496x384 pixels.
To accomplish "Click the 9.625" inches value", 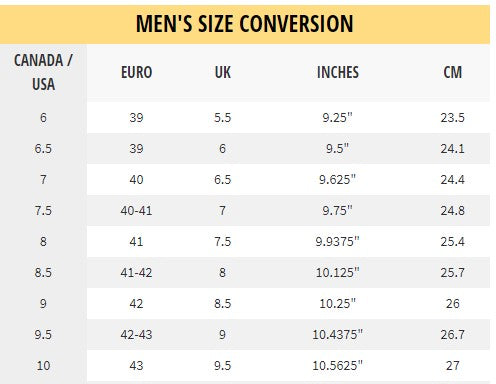I will [x=337, y=180].
